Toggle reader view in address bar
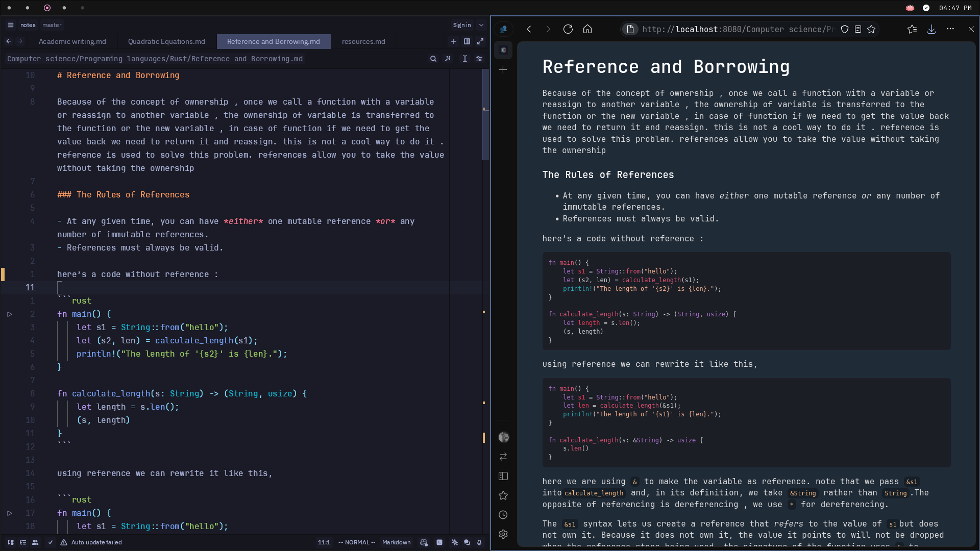This screenshot has width=980, height=551. pyautogui.click(x=858, y=29)
